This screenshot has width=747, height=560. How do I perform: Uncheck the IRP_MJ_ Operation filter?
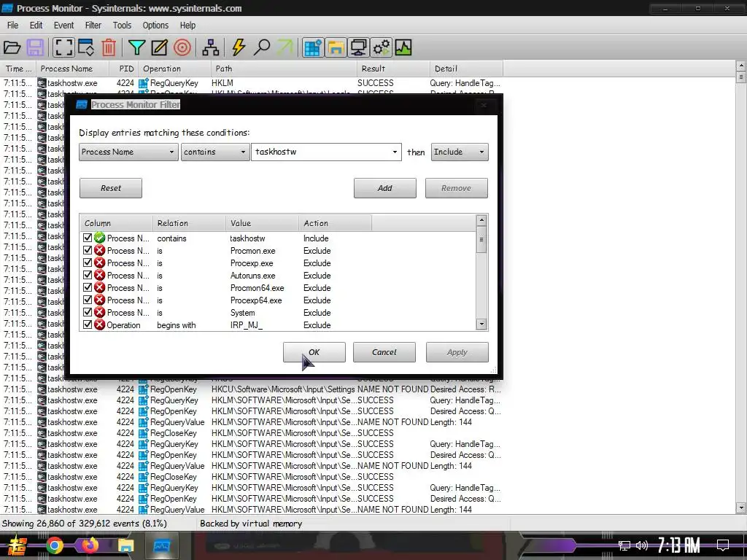click(x=88, y=324)
